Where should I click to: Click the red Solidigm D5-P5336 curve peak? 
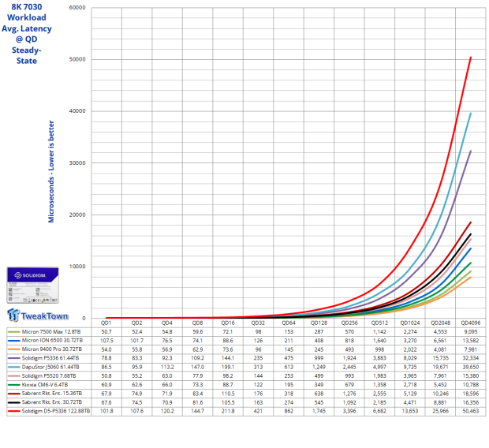click(x=471, y=58)
